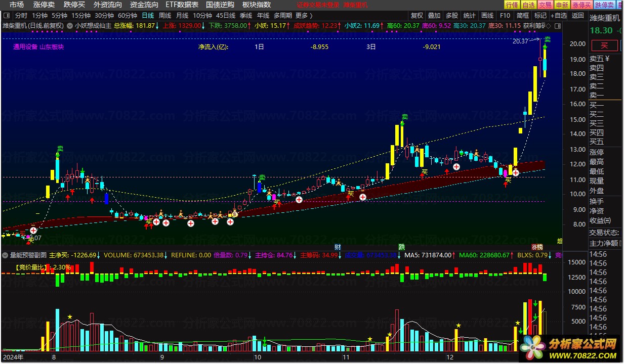Switch to the 1分钟 period
This screenshot has width=625, height=364.
39,15
